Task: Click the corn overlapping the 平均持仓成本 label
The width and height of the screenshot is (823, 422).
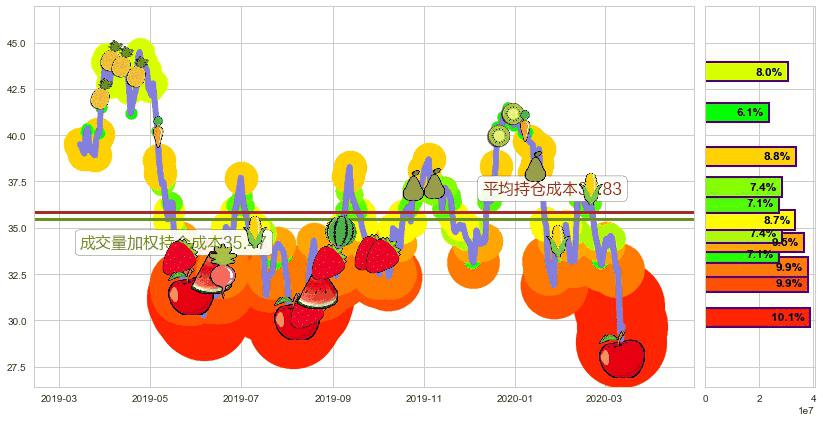Action: tap(591, 187)
